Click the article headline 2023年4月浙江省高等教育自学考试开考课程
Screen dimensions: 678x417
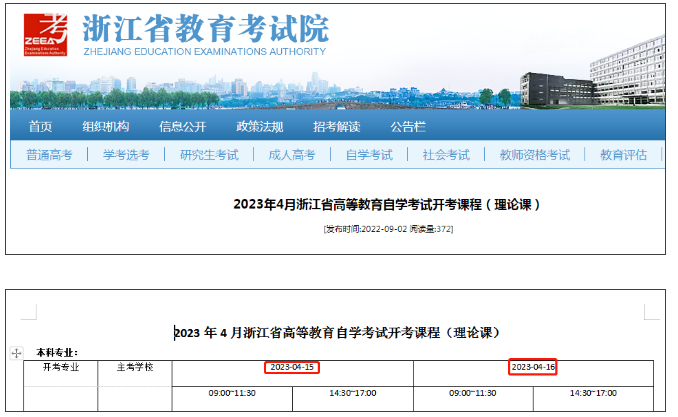pyautogui.click(x=387, y=204)
